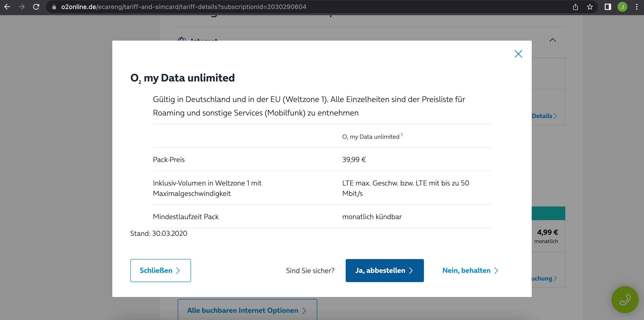Viewport: 644px width, 320px height.
Task: Open the Chrome three-dot menu
Action: 637,7
